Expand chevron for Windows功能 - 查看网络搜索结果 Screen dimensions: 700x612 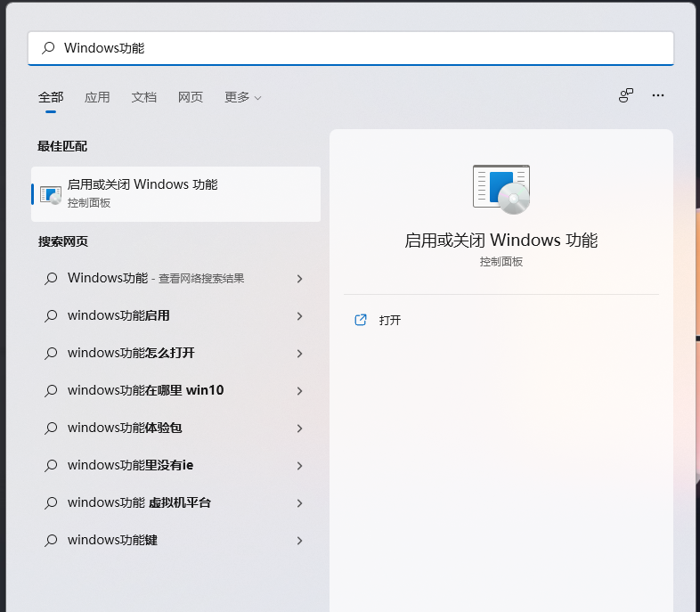(299, 279)
